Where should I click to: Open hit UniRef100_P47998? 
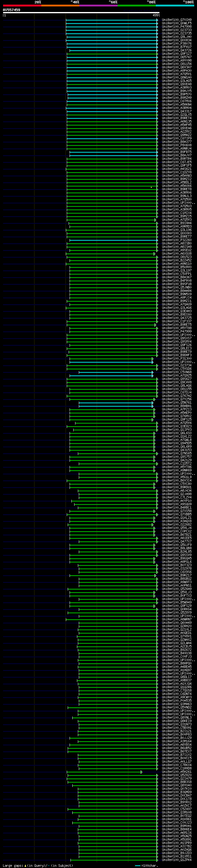[x=177, y=26]
